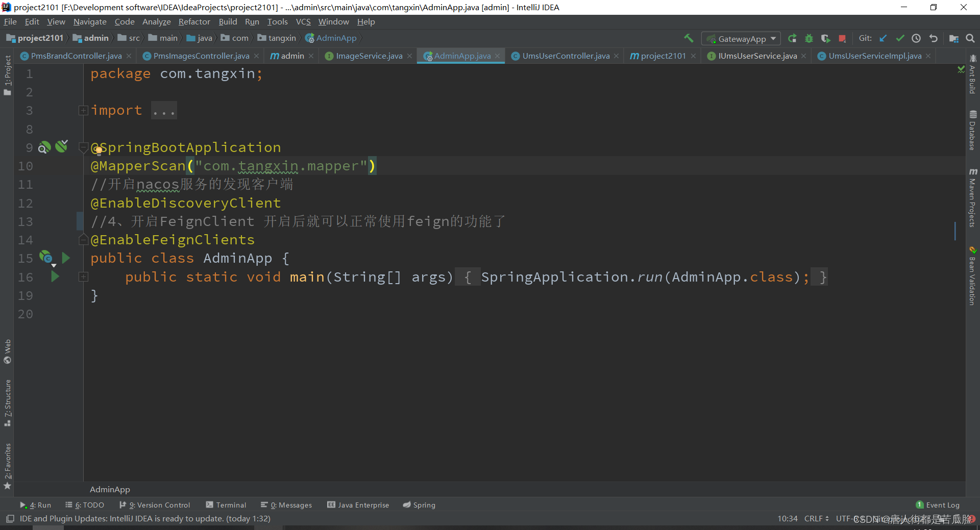This screenshot has width=980, height=530.
Task: Click the Spring bean gutter icon at line 15
Action: [x=46, y=257]
